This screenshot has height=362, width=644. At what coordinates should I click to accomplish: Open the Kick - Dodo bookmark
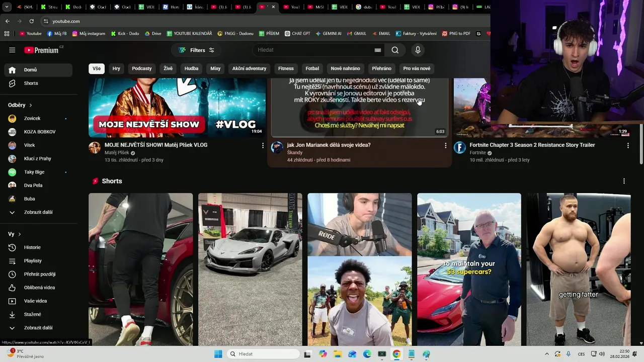124,34
